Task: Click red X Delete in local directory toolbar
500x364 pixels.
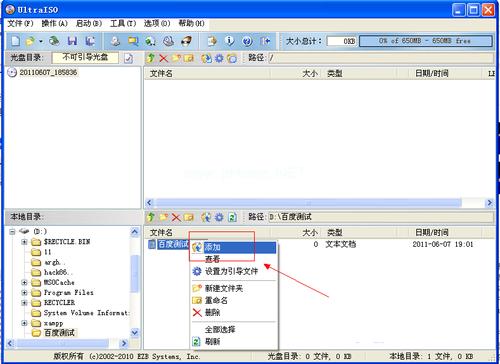Action: 176,217
